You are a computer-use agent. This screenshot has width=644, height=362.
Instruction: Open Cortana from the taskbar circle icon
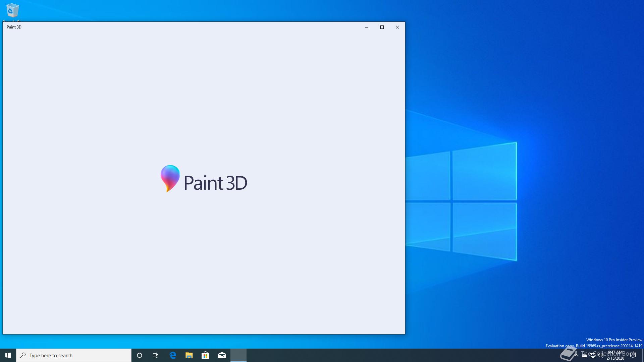point(140,355)
